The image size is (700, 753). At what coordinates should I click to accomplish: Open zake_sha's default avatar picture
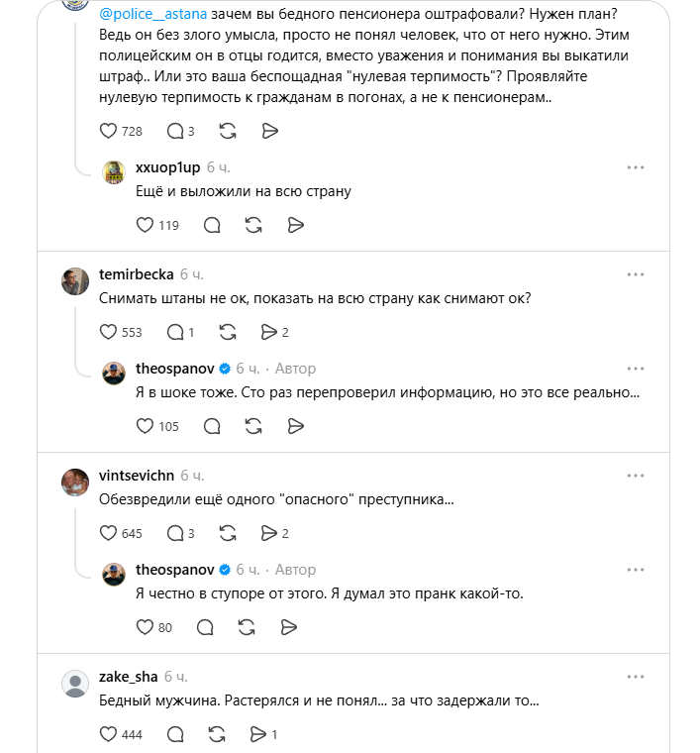tap(75, 684)
